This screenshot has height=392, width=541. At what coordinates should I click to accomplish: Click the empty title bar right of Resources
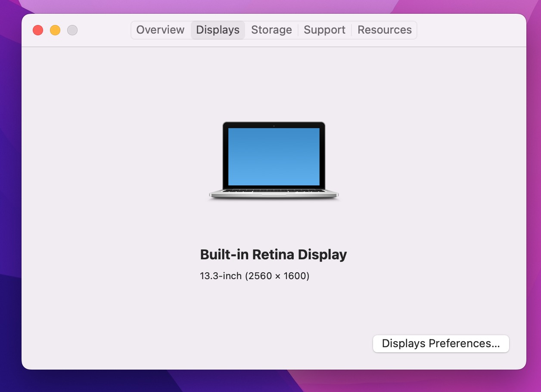click(469, 30)
